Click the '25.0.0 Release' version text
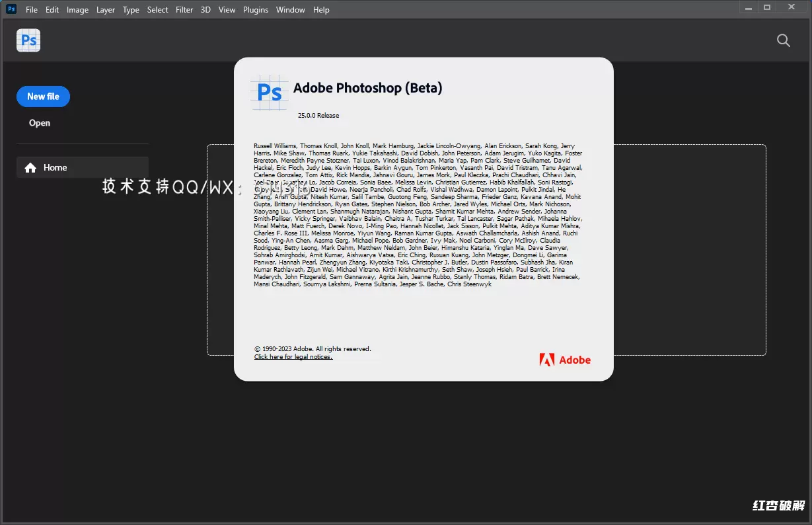Viewport: 812px width, 525px height. (x=318, y=115)
